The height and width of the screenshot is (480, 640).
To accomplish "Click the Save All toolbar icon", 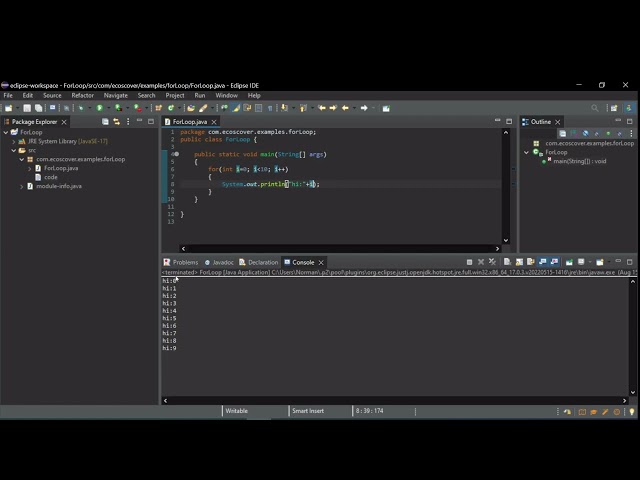I will point(38,108).
